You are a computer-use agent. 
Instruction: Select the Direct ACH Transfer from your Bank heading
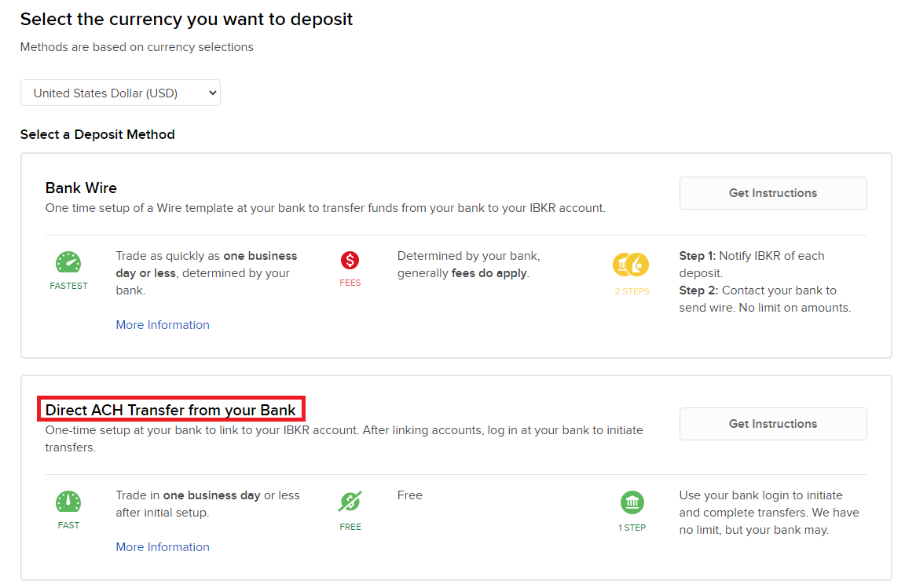tap(170, 410)
